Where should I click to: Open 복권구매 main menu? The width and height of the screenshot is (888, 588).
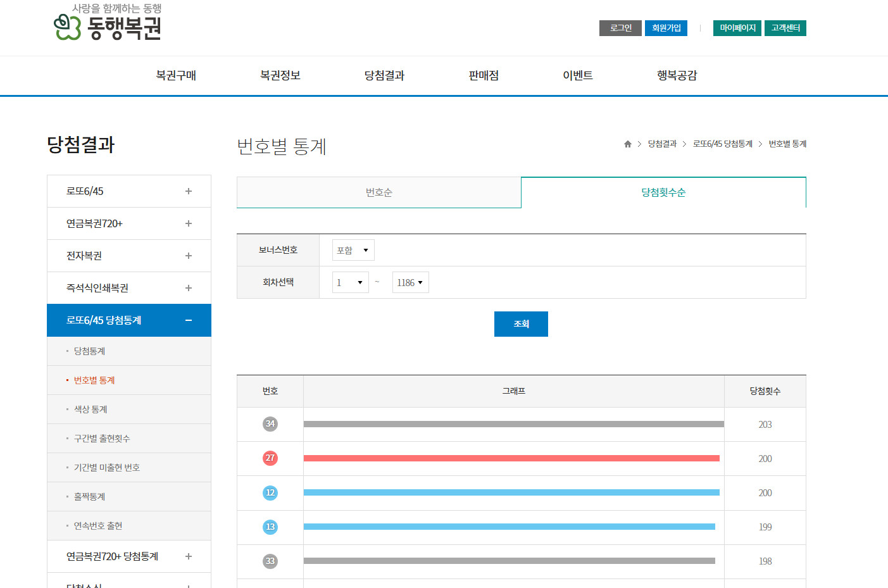tap(176, 75)
